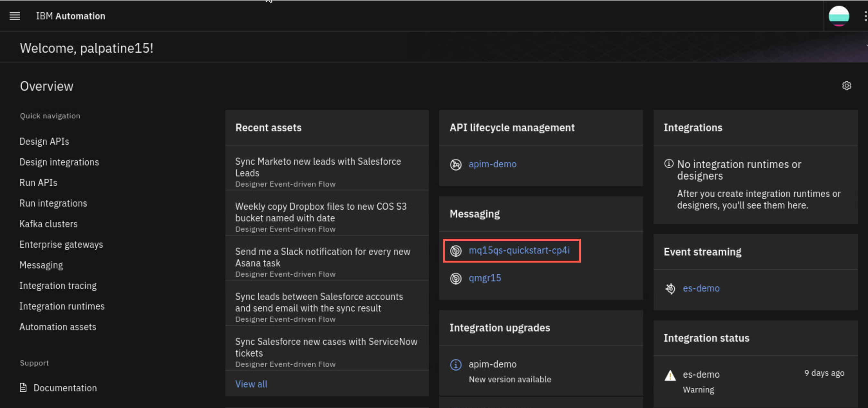Click the Warning status label
Screen dimensions: 868x408
(x=698, y=390)
